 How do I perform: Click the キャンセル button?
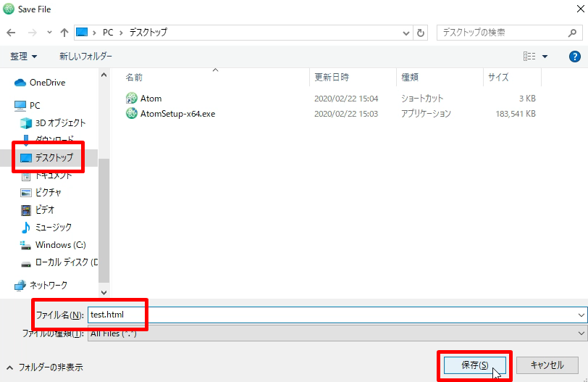(x=547, y=365)
